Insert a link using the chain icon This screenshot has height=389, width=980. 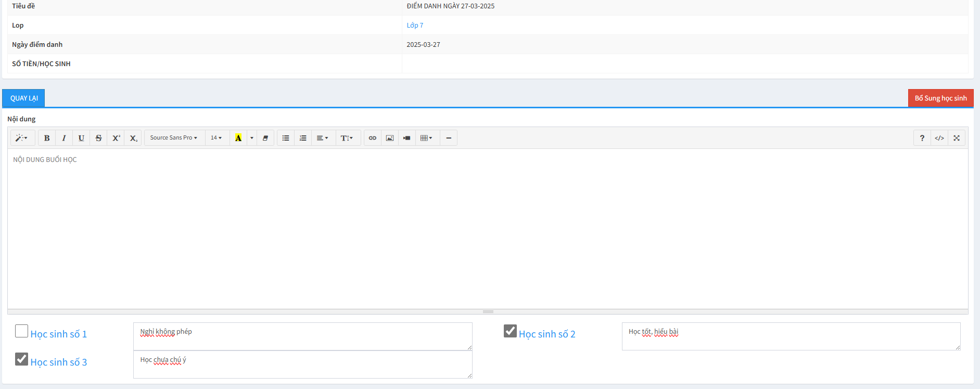372,138
